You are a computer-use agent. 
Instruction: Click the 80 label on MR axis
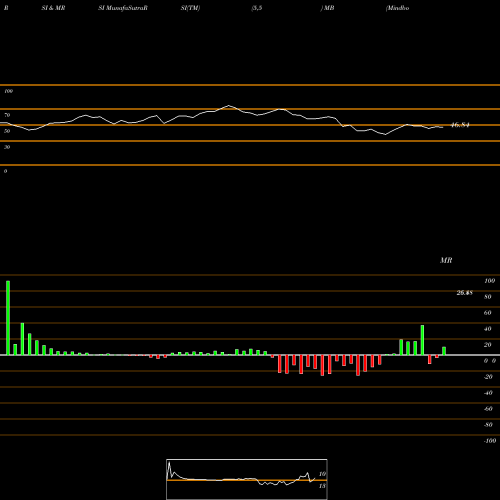click(x=488, y=297)
